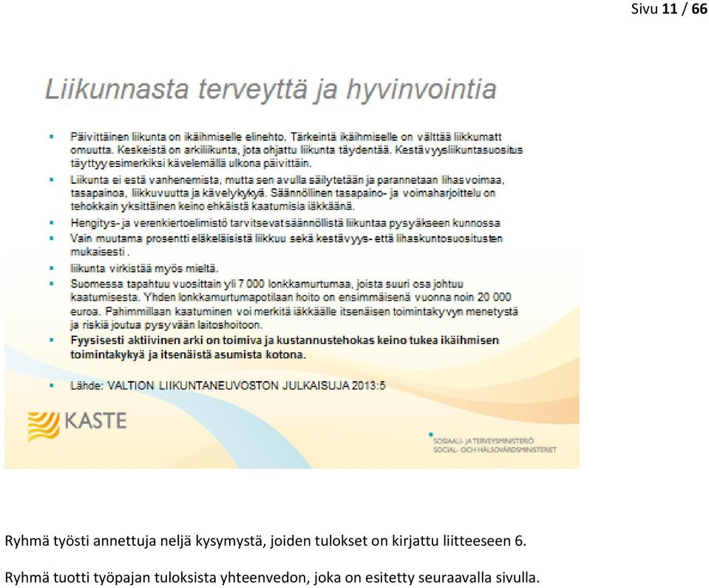Click the Swedish ministry text 'Social- och hälsovårdsministeriet'
Viewport: 709px width, 588px height.
[x=495, y=450]
